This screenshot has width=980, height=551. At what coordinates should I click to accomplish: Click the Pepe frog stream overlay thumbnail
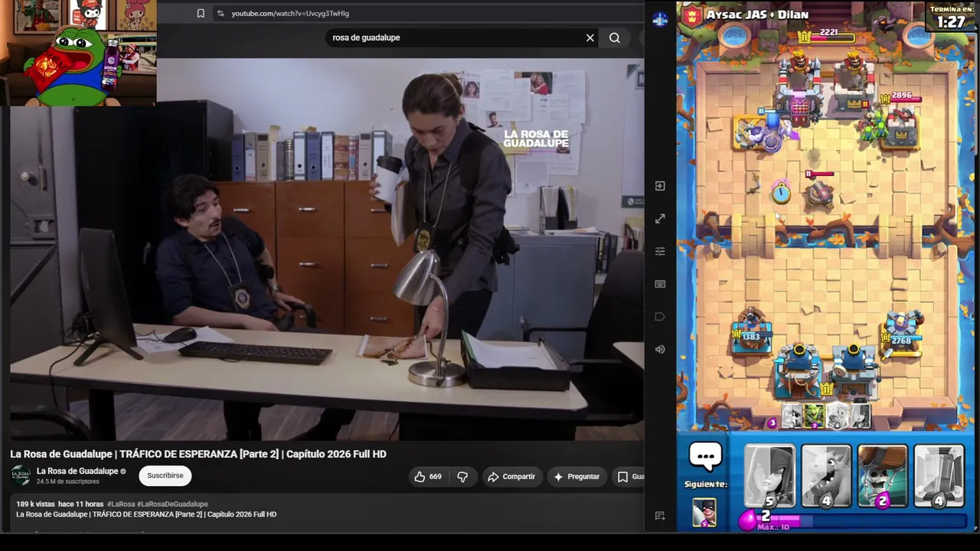[80, 53]
